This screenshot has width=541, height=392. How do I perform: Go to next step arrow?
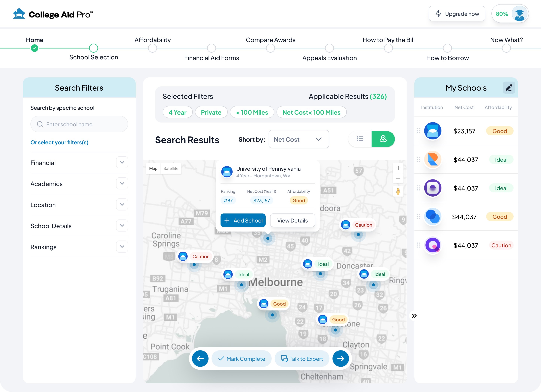point(341,358)
